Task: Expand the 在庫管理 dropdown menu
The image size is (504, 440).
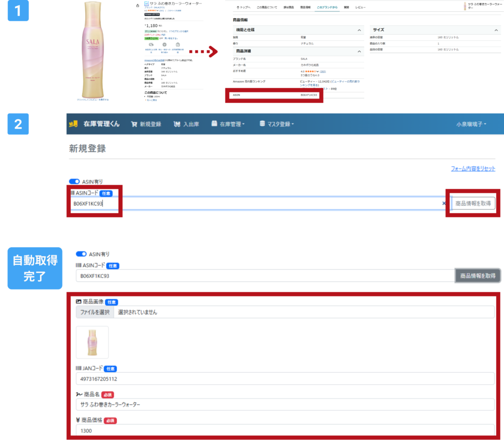Action: (228, 124)
